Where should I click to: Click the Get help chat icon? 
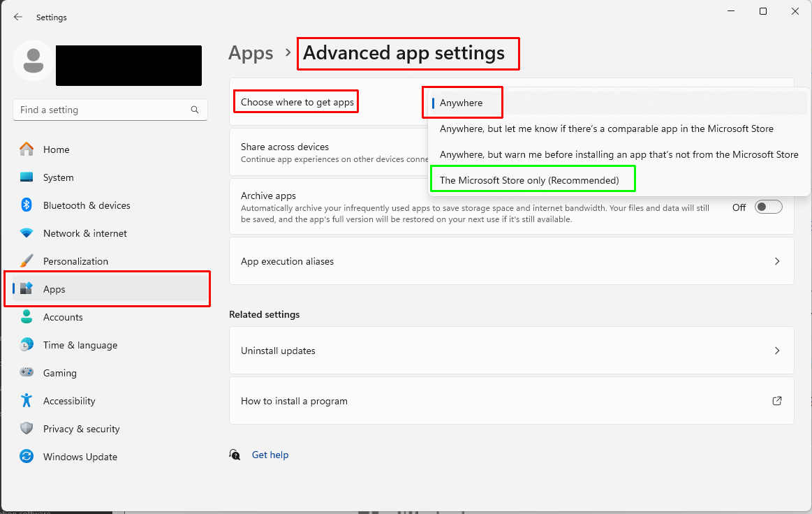[x=235, y=455]
